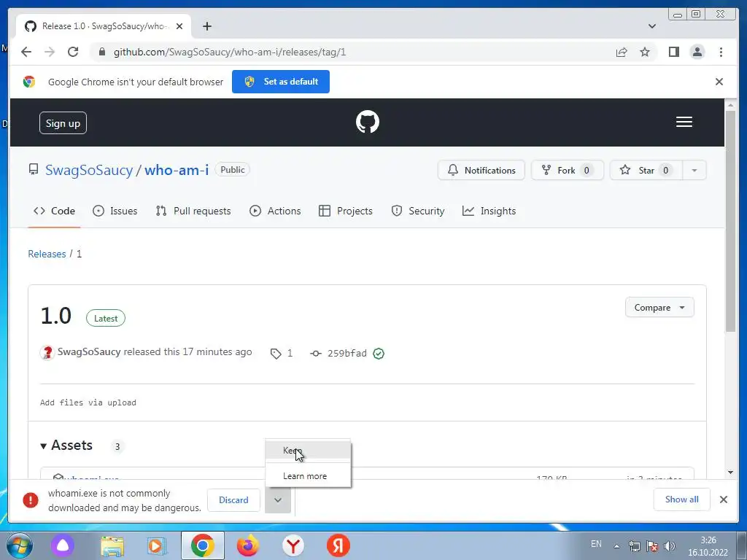Open the Star dropdown caret
The image size is (747, 560).
694,171
